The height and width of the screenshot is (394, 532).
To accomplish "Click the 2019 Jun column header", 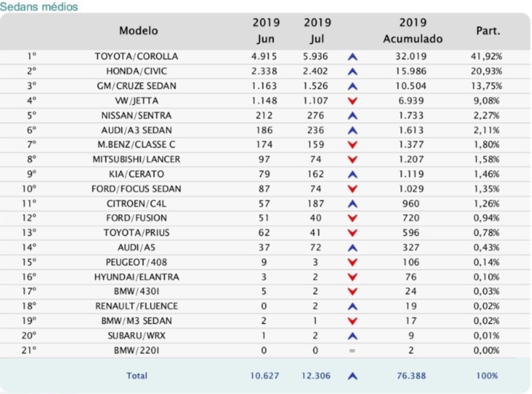I will (x=266, y=30).
